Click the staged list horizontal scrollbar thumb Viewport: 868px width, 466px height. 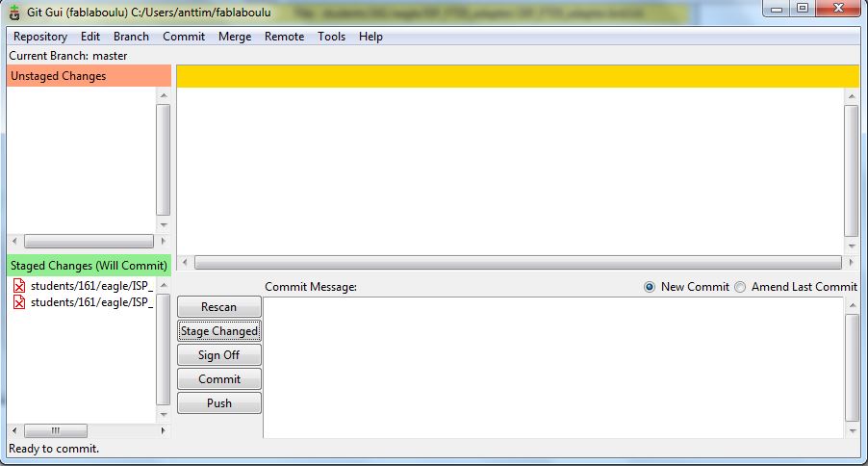coord(56,430)
